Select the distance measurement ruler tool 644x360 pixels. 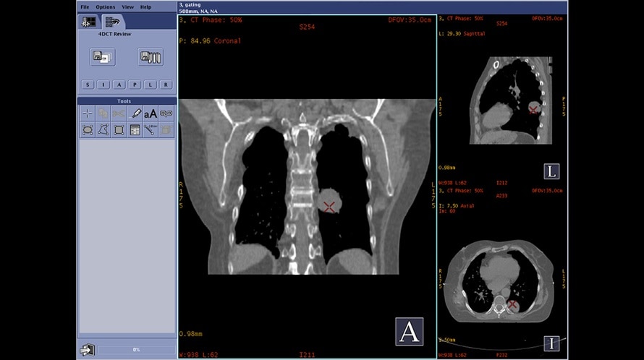pos(151,130)
